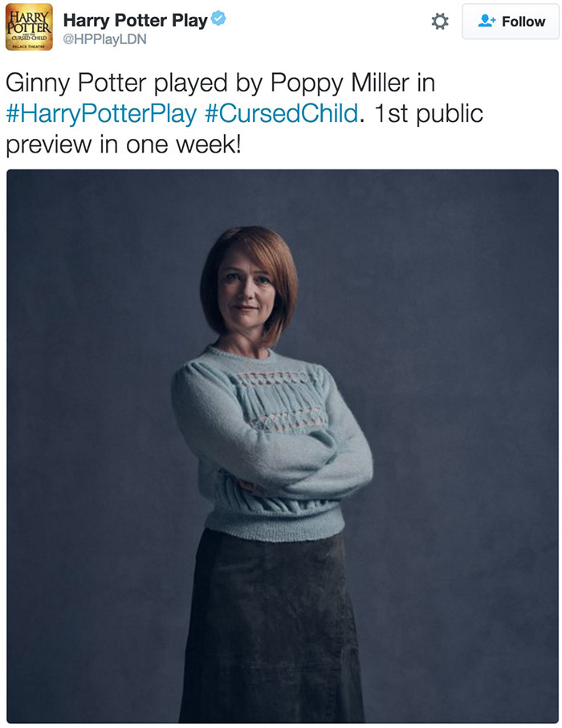Click the dark skirt in the photo
The height and width of the screenshot is (728, 562).
[271, 627]
